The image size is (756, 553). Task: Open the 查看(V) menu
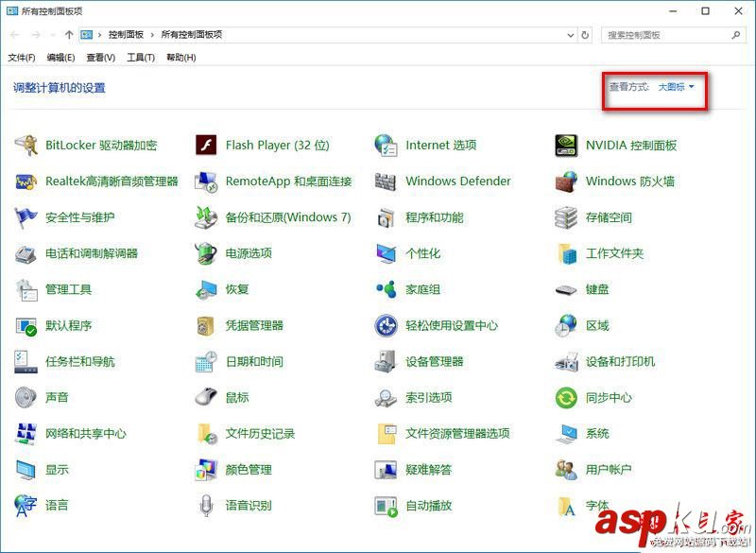point(101,58)
